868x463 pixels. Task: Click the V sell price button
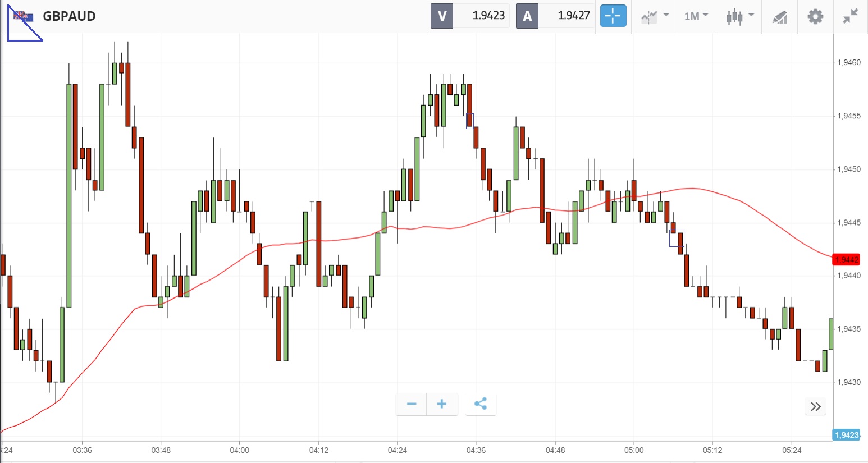[470, 16]
